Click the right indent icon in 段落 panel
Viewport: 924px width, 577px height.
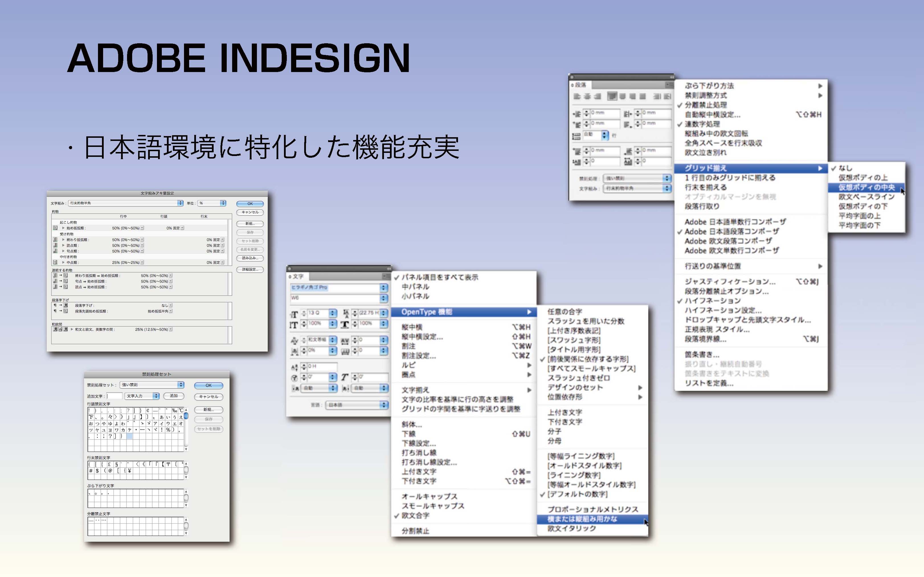628,114
